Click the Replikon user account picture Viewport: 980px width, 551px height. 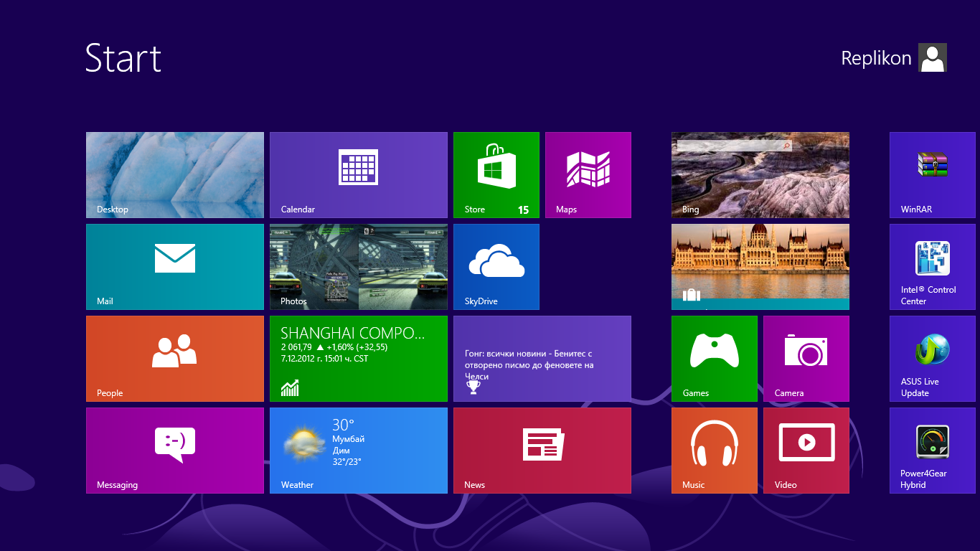click(x=932, y=57)
